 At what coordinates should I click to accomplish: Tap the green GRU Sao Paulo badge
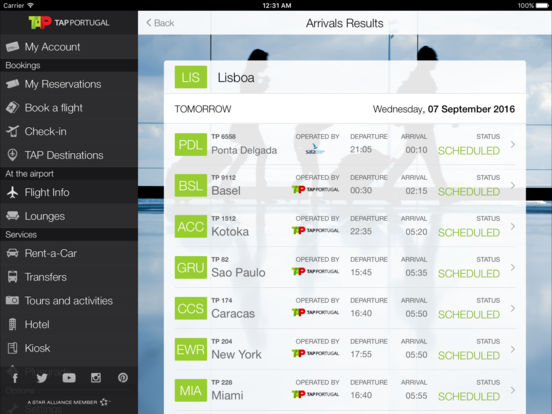tap(191, 268)
